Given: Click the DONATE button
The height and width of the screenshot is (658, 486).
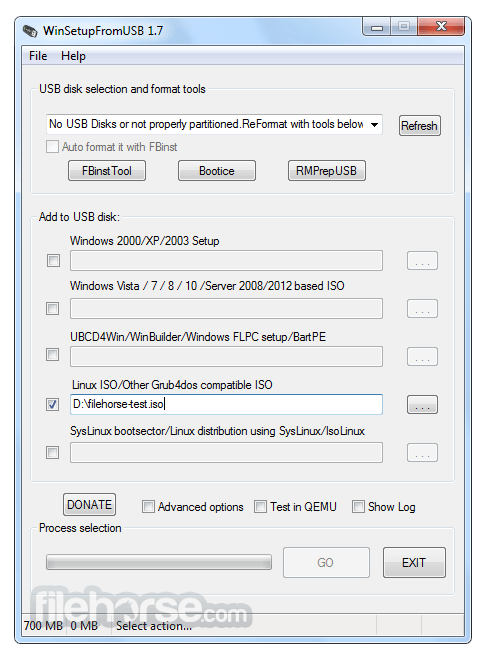Looking at the screenshot, I should coord(89,504).
